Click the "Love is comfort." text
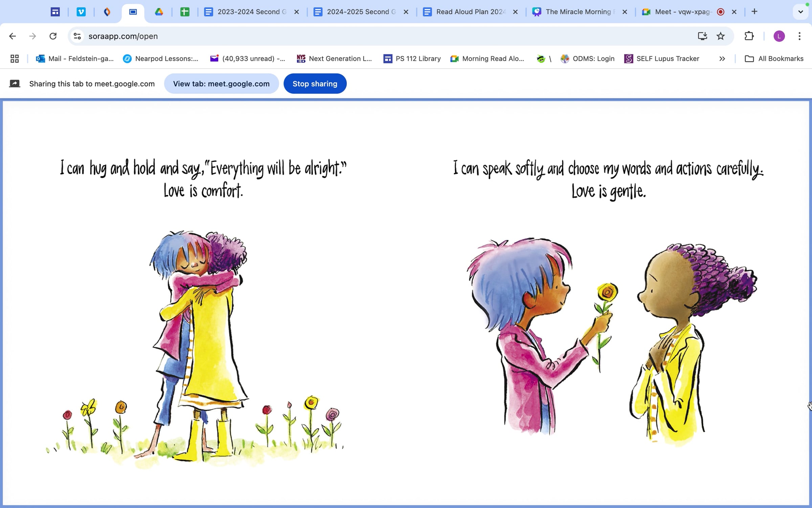Screen dimensions: 812x508 (x=203, y=191)
